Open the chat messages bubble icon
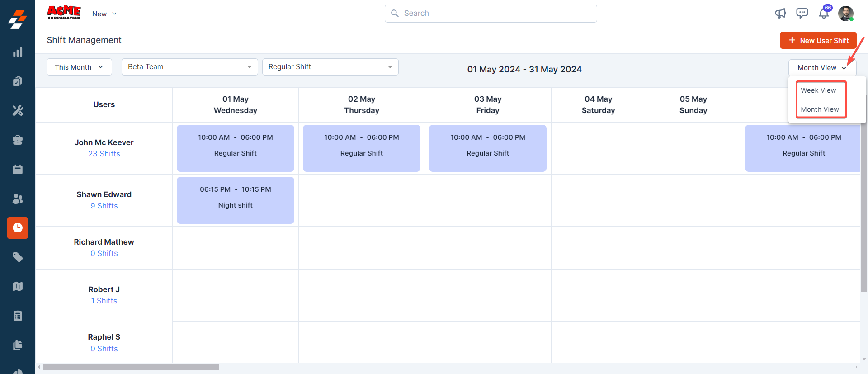868x374 pixels. pyautogui.click(x=802, y=14)
